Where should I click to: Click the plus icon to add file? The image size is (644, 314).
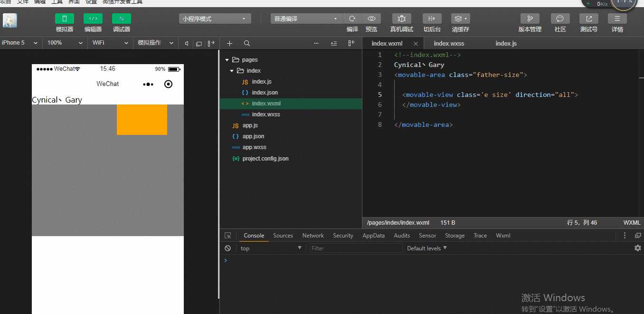click(x=230, y=43)
